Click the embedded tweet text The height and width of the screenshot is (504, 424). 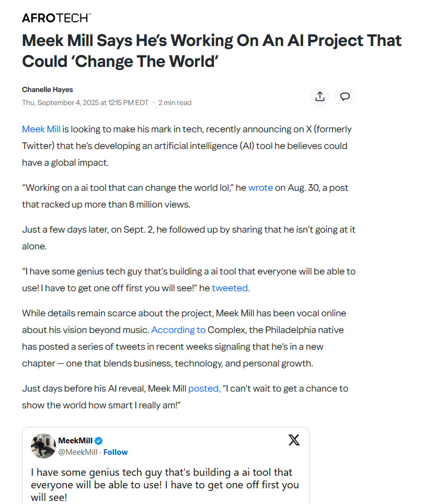pyautogui.click(x=165, y=485)
